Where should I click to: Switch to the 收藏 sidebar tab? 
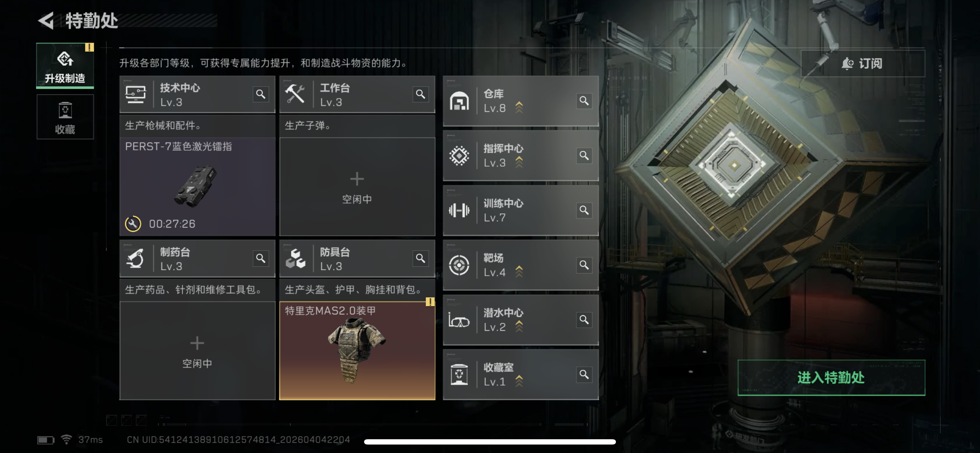pyautogui.click(x=65, y=117)
